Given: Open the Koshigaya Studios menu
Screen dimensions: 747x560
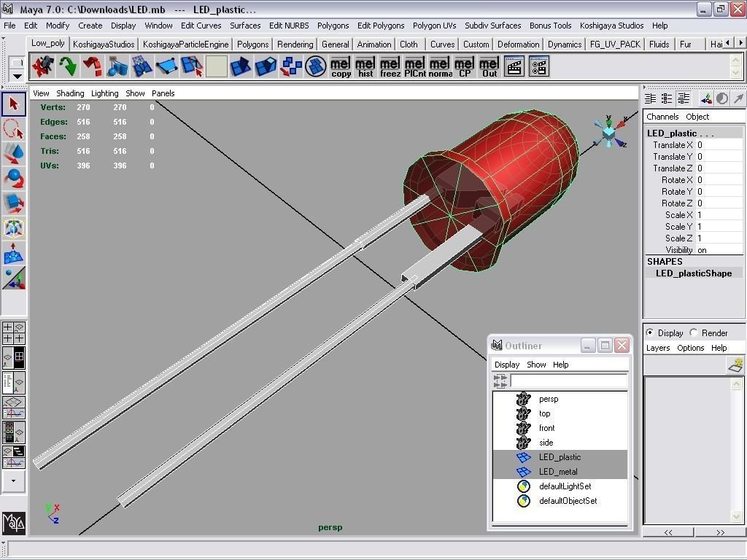Looking at the screenshot, I should click(612, 26).
